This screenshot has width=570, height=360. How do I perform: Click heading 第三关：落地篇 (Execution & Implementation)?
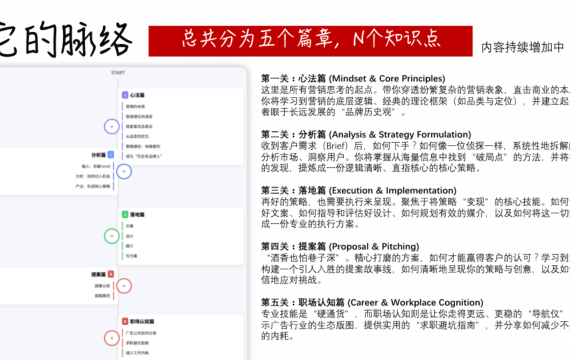point(359,191)
